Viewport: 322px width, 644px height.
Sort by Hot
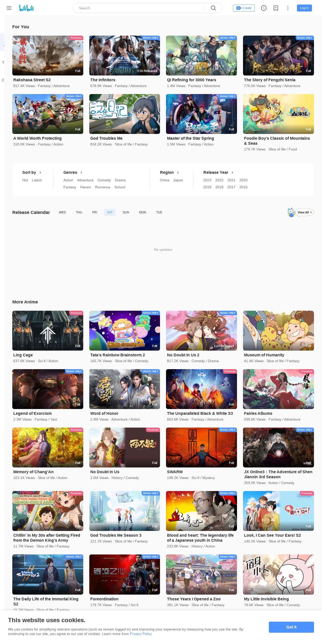click(x=25, y=180)
